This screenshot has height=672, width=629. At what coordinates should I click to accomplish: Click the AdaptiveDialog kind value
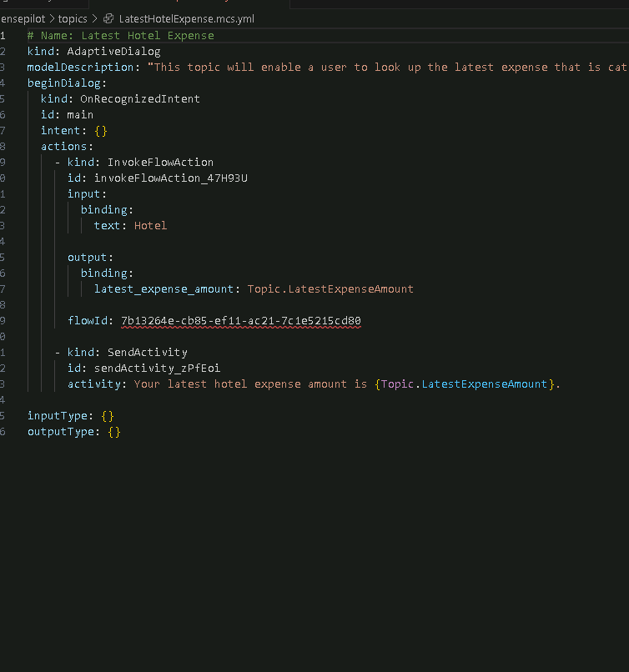pos(113,52)
